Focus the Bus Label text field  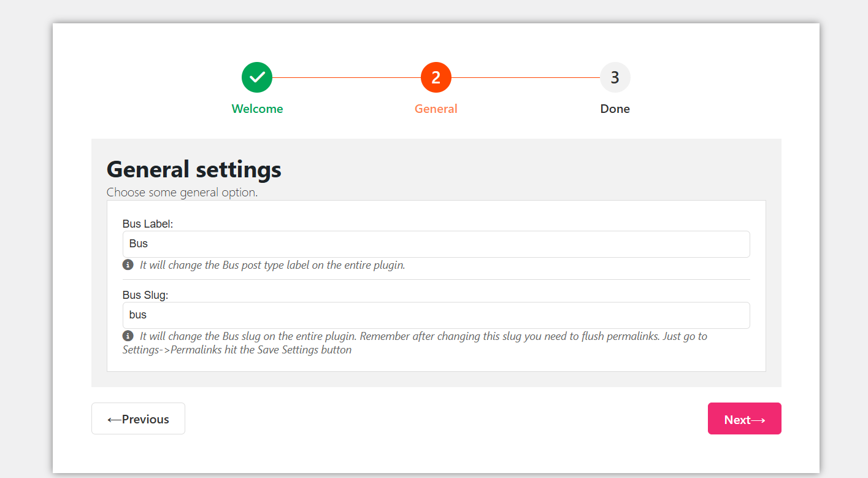(x=436, y=244)
